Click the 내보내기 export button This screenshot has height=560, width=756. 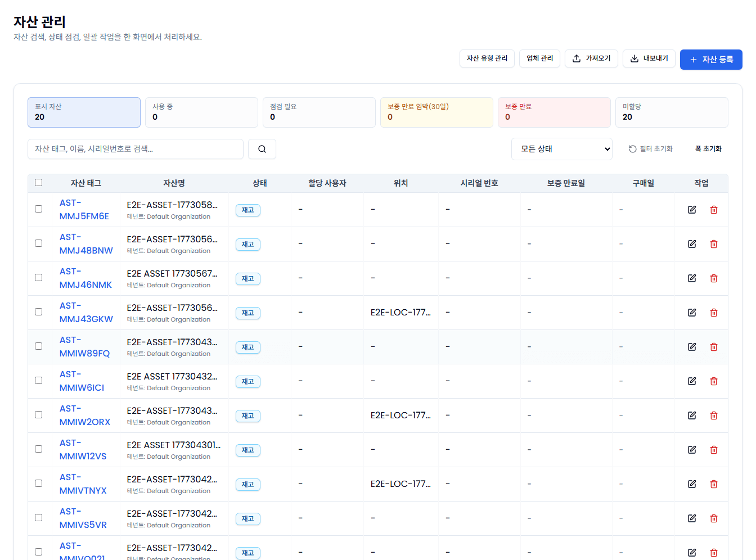click(649, 58)
